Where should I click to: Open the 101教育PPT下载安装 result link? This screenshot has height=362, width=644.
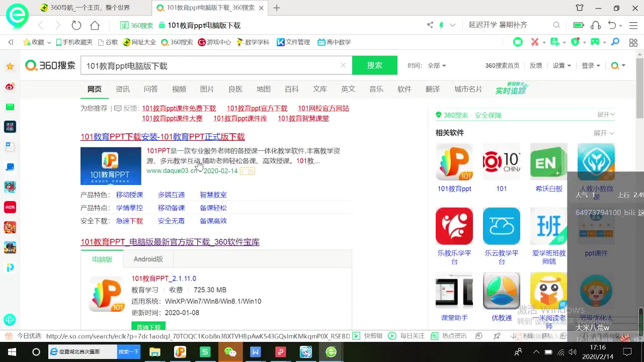coord(163,137)
